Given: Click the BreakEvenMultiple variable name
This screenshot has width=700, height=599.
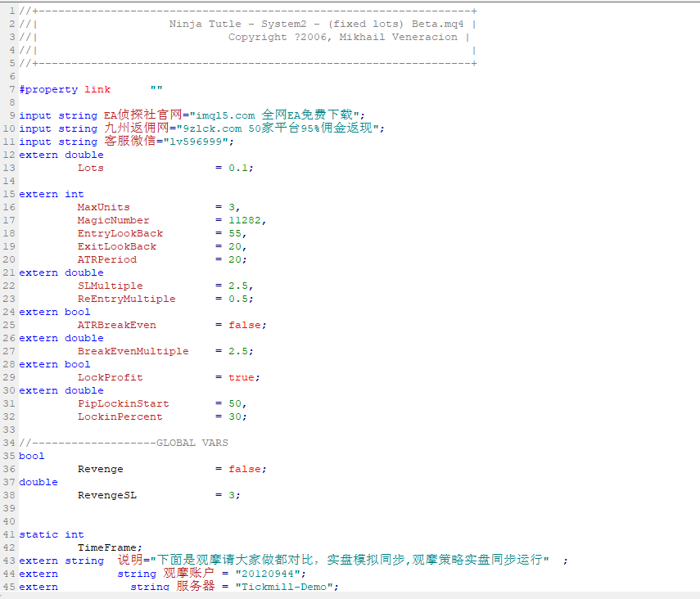Looking at the screenshot, I should 133,351.
